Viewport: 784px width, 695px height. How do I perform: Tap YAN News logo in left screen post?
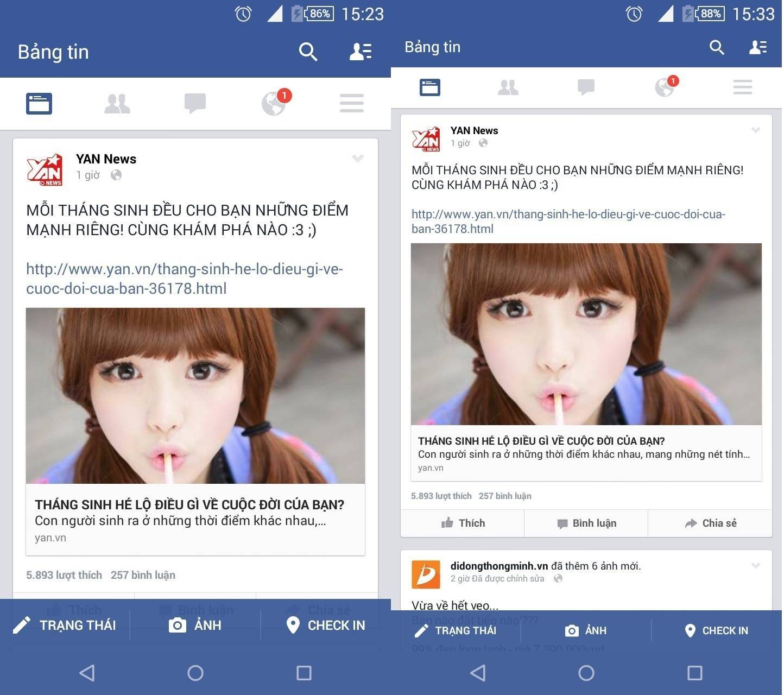(45, 169)
